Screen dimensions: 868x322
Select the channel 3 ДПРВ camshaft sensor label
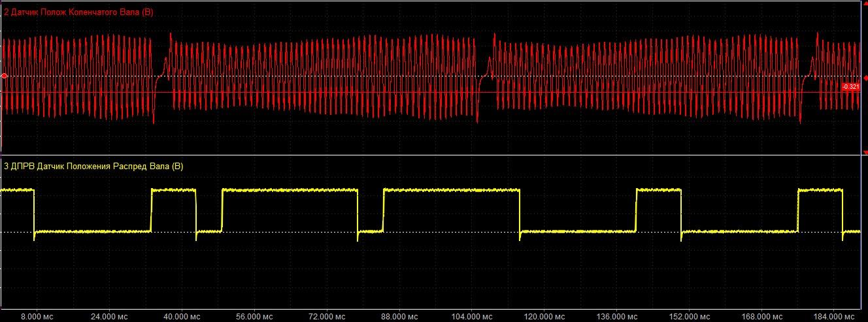point(93,167)
